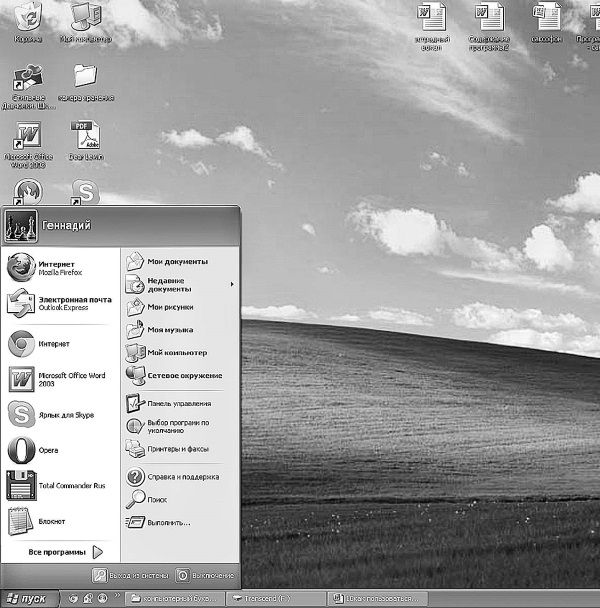The image size is (600, 608).
Task: Click the Пуск button on the taskbar
Action: click(28, 598)
